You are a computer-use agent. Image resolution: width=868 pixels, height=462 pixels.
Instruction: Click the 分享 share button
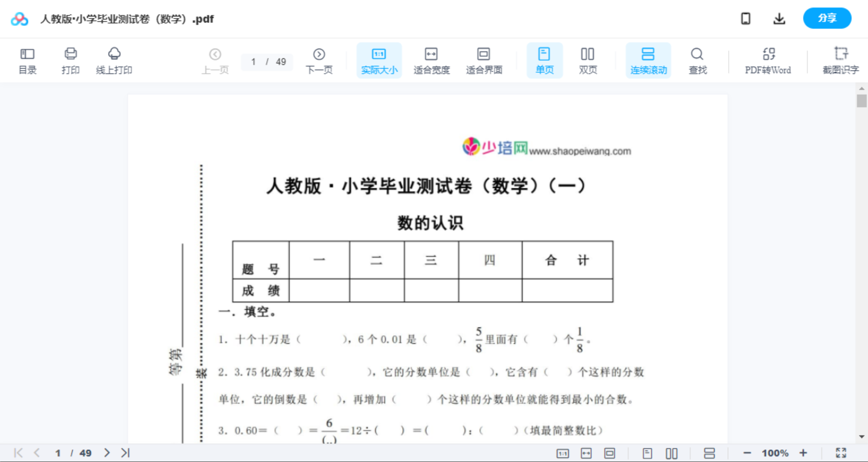(x=827, y=18)
